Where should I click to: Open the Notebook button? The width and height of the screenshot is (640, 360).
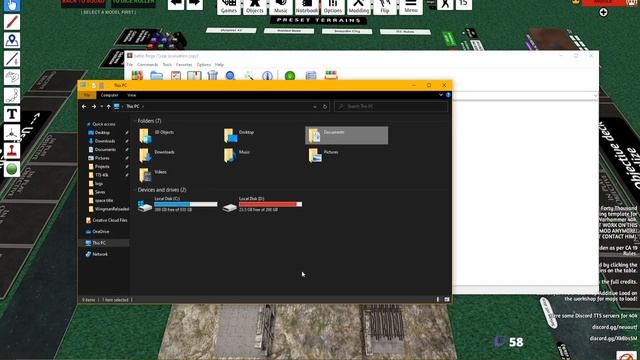tap(307, 7)
